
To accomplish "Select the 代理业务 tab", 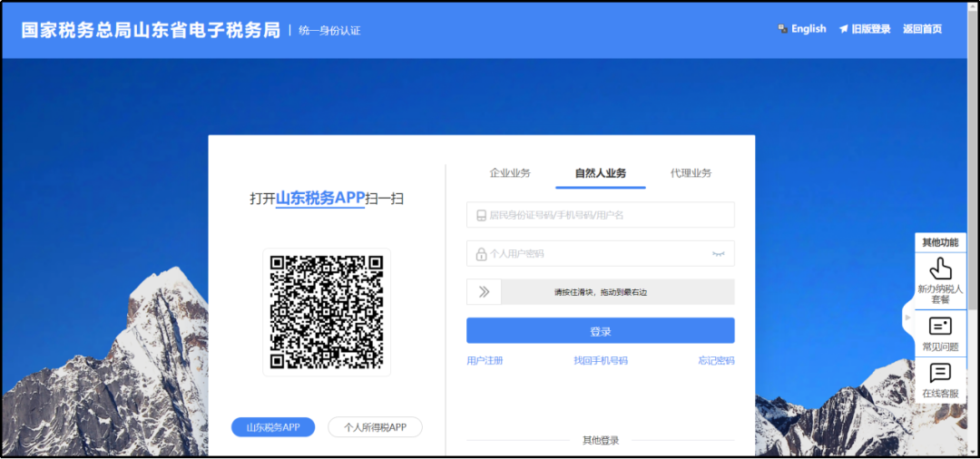I will [x=691, y=173].
